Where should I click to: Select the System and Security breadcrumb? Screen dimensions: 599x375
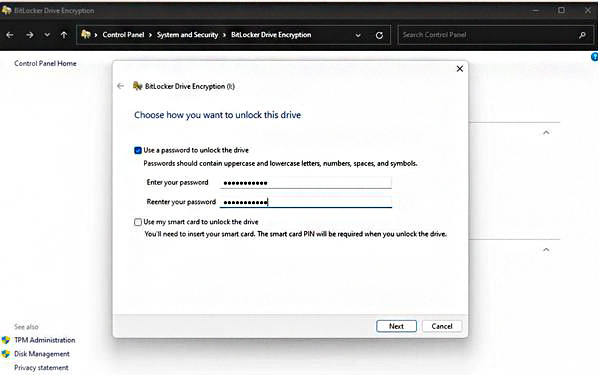click(187, 35)
